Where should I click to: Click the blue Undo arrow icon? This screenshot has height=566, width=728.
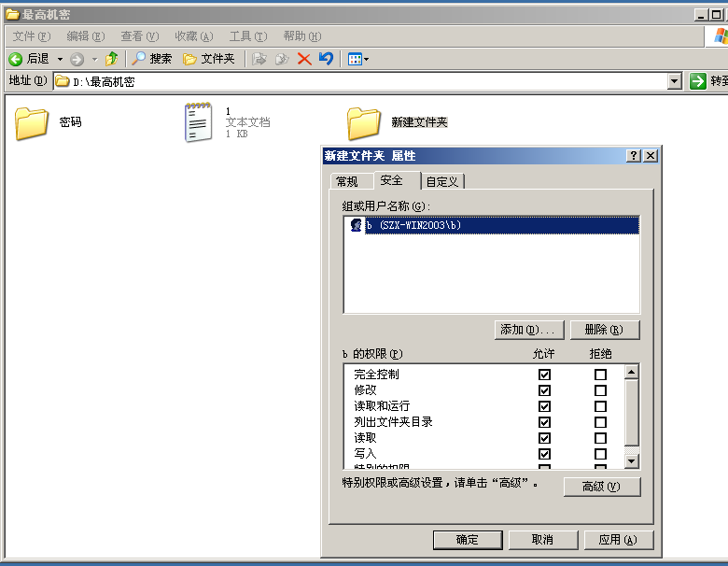[x=326, y=59]
